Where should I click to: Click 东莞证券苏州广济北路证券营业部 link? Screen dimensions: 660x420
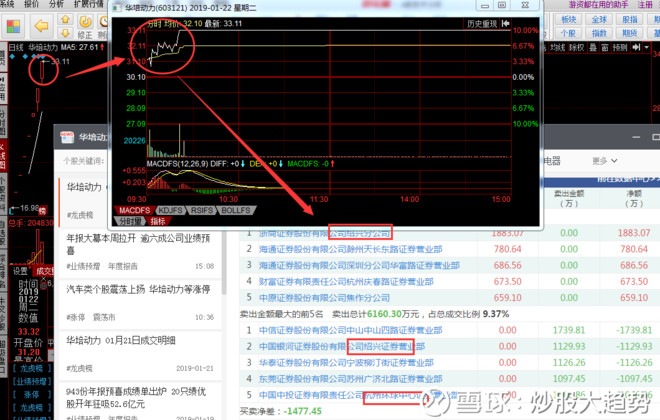click(x=351, y=379)
